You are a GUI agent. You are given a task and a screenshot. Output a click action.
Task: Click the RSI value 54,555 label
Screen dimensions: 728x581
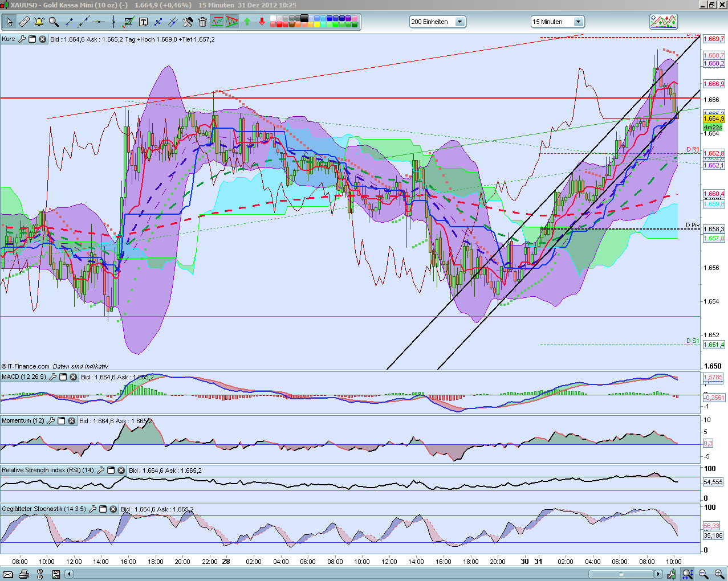[713, 482]
